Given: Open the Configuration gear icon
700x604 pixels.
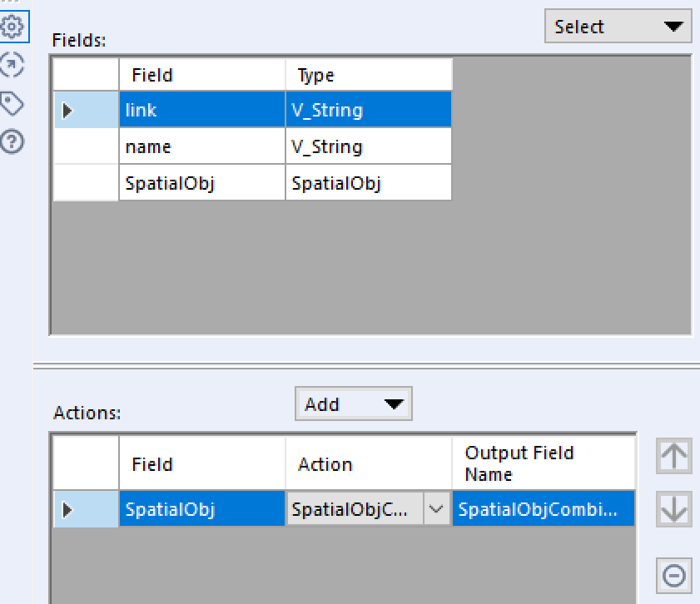Looking at the screenshot, I should 12,27.
